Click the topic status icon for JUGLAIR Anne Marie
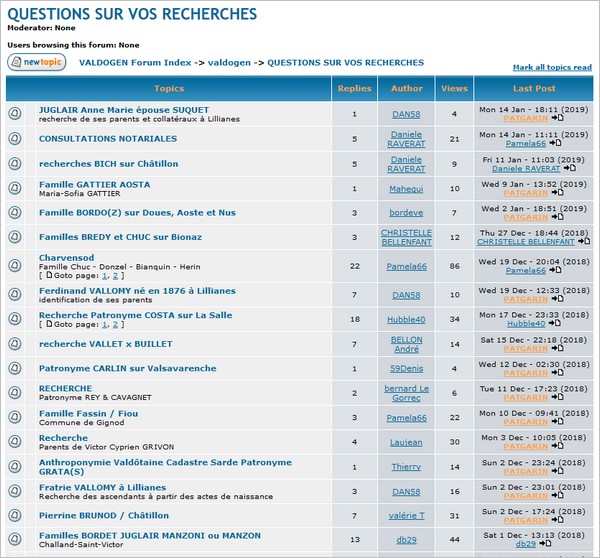The image size is (600, 558). pyautogui.click(x=15, y=113)
